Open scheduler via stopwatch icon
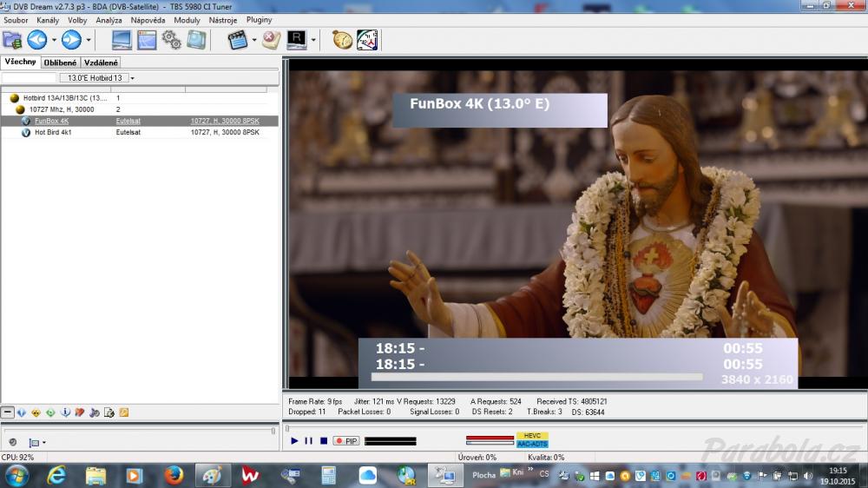Viewport: 868px width, 488px height. (342, 40)
